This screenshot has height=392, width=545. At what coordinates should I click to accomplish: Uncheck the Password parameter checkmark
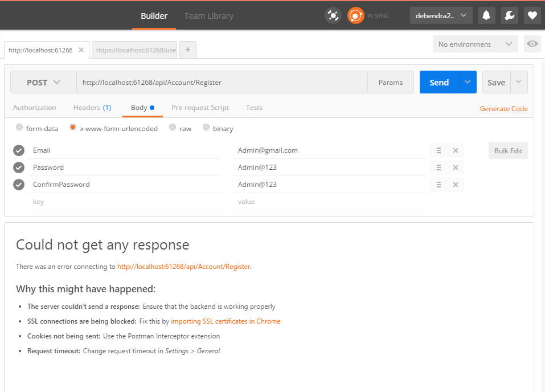pos(19,168)
